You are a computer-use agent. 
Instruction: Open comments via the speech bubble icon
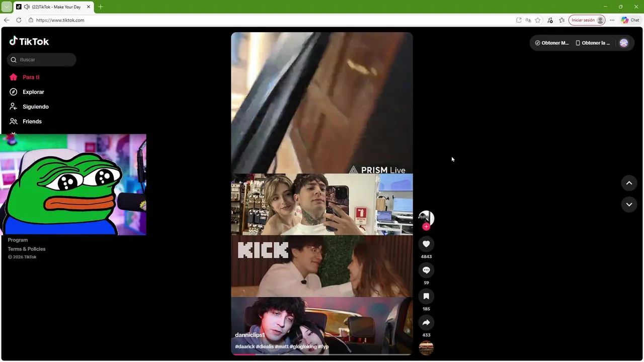pyautogui.click(x=426, y=270)
